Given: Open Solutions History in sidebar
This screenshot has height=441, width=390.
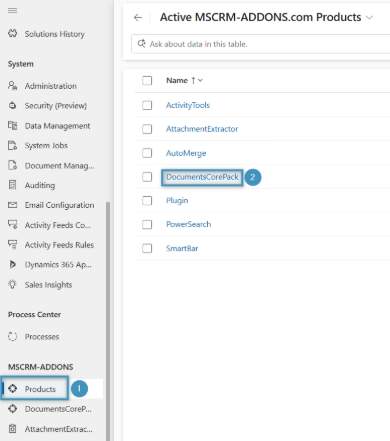Looking at the screenshot, I should [55, 34].
